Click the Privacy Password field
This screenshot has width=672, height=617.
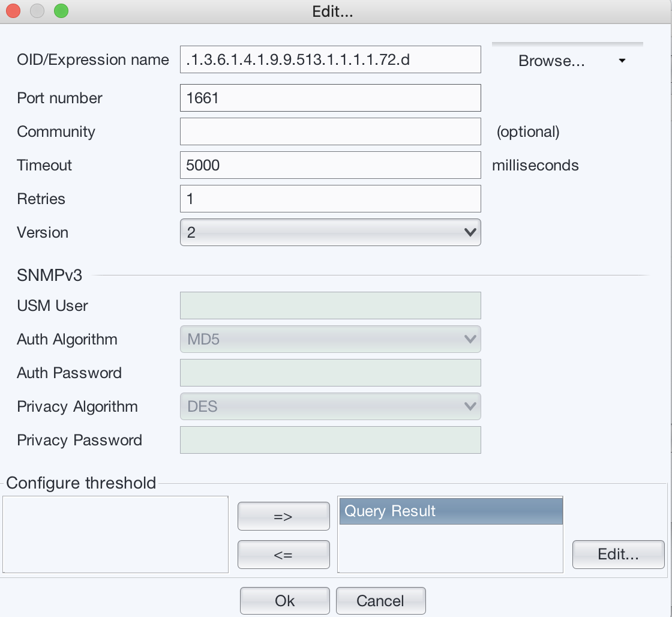coord(330,440)
